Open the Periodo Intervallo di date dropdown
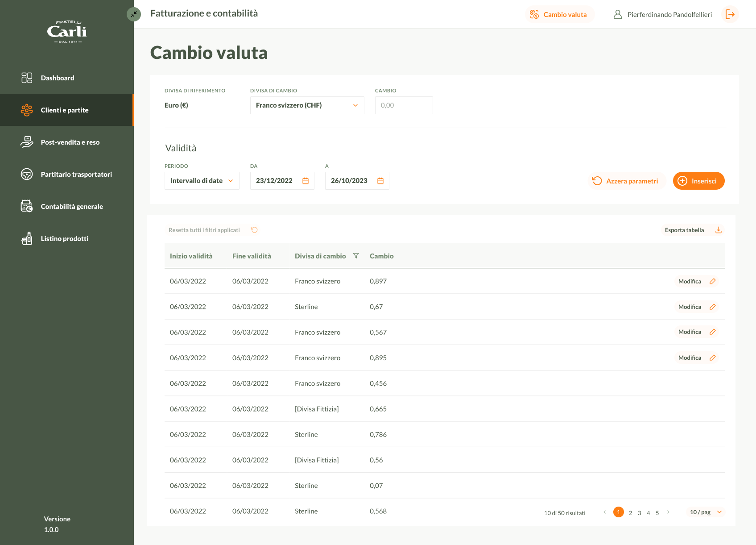 click(202, 181)
